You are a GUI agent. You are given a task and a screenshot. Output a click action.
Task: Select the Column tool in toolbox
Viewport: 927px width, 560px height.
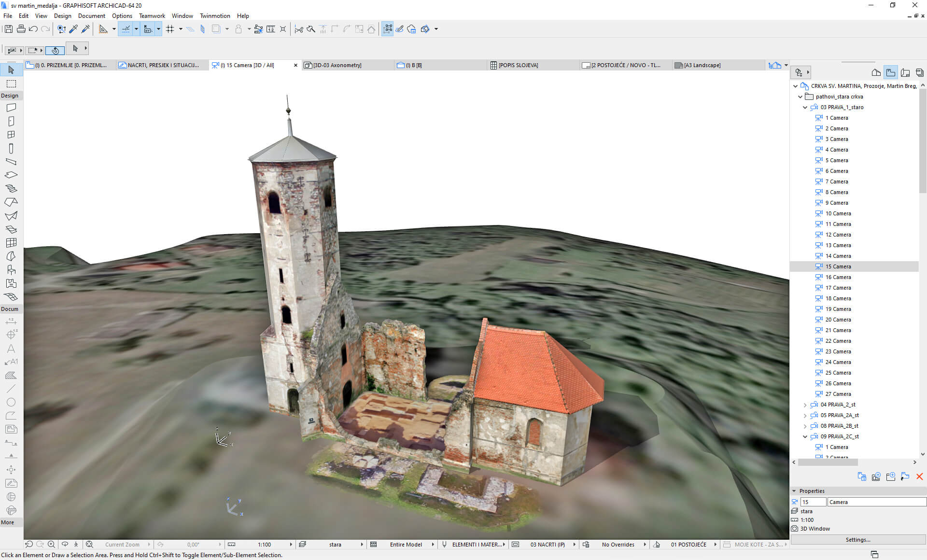coord(11,148)
